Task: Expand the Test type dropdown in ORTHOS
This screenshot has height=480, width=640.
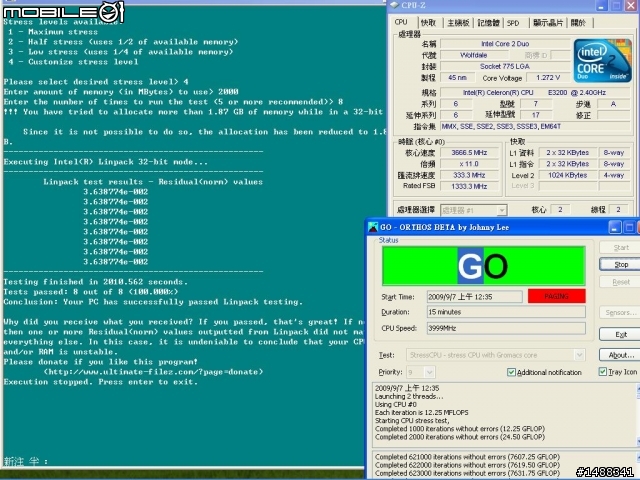Action: point(579,355)
